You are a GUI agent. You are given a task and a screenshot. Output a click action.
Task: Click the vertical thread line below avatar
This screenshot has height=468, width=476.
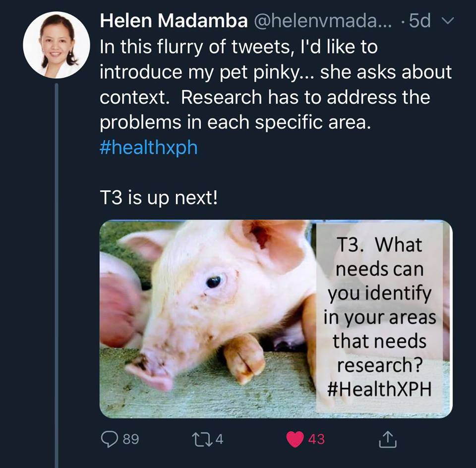56,273
